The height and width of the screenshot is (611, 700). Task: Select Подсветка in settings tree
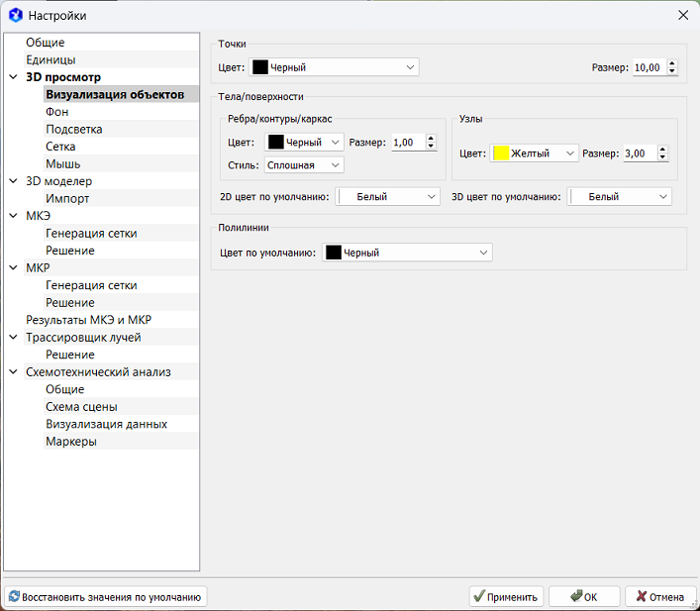click(74, 130)
